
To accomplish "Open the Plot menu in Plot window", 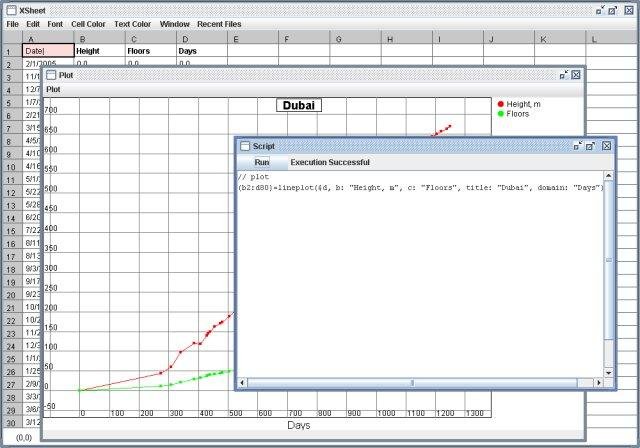I will (x=53, y=89).
